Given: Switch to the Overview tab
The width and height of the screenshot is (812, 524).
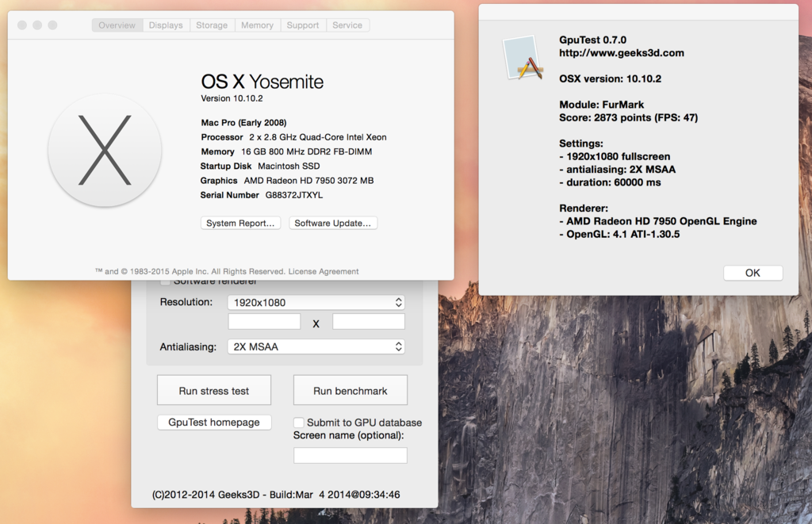Looking at the screenshot, I should (117, 25).
